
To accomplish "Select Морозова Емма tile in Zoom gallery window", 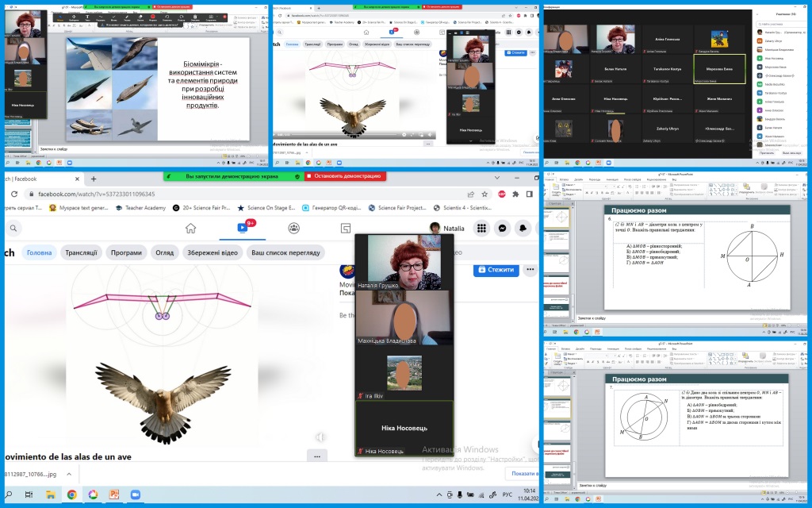I will click(719, 69).
